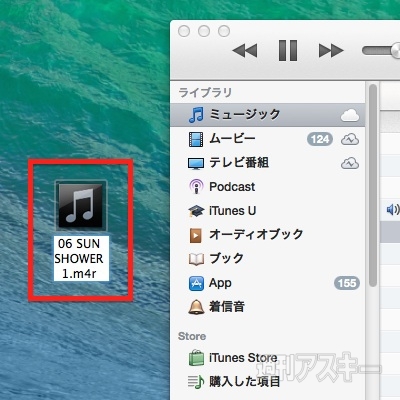Viewport: 400px width, 400px height.
Task: Select the 06 SUN SHOWER 1.m4r desktop file icon
Action: click(x=81, y=205)
